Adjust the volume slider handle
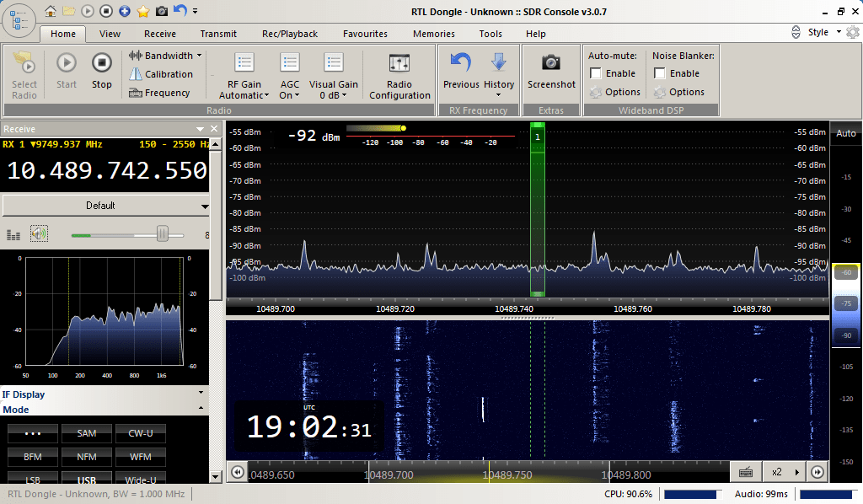 tap(163, 233)
